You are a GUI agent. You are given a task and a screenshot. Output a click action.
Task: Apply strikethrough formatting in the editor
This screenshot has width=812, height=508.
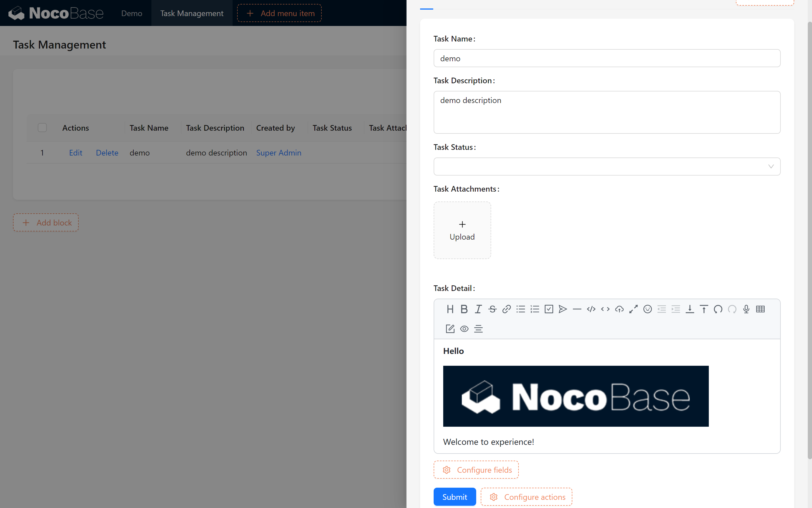pos(492,309)
